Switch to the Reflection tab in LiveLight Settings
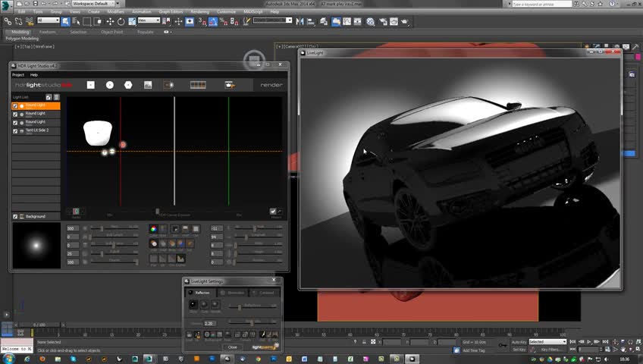Screen dimensions: 643x364 tap(202, 292)
